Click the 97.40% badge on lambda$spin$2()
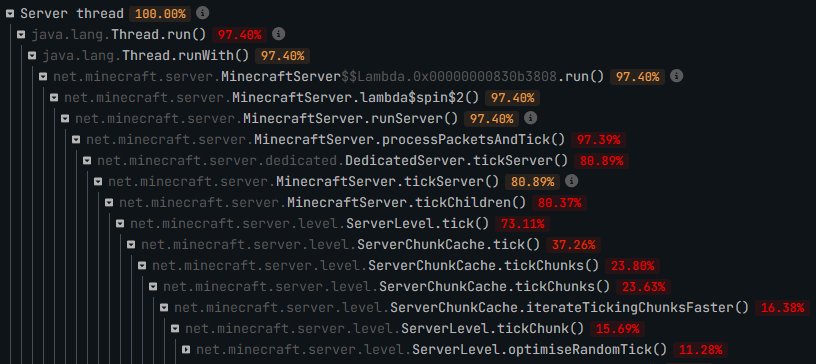This screenshot has width=816, height=364. point(512,98)
